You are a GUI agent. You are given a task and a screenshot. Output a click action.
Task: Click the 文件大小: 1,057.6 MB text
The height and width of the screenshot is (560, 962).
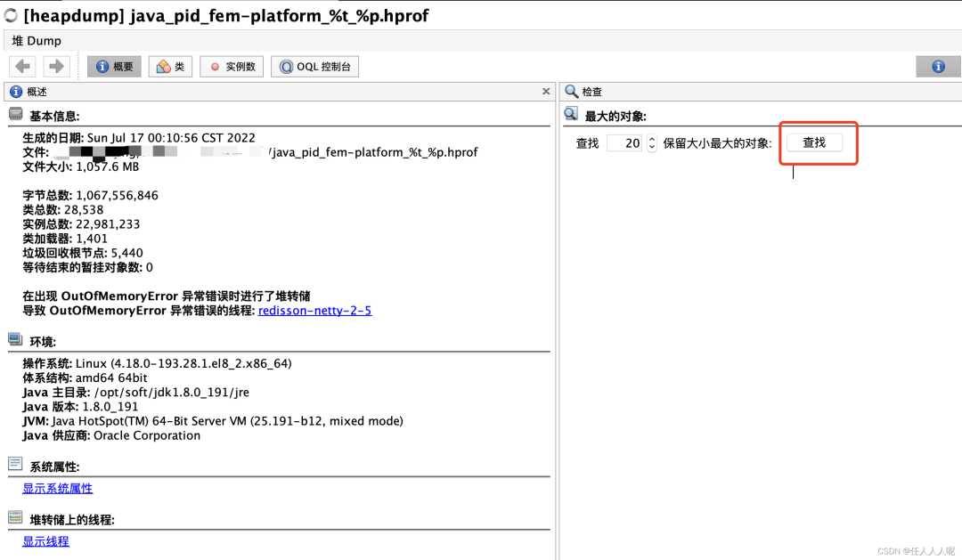tap(81, 166)
